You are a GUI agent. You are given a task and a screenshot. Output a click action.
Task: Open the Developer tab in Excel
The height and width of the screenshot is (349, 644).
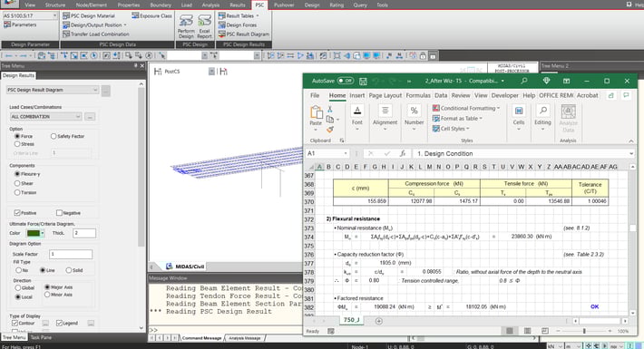(x=504, y=95)
